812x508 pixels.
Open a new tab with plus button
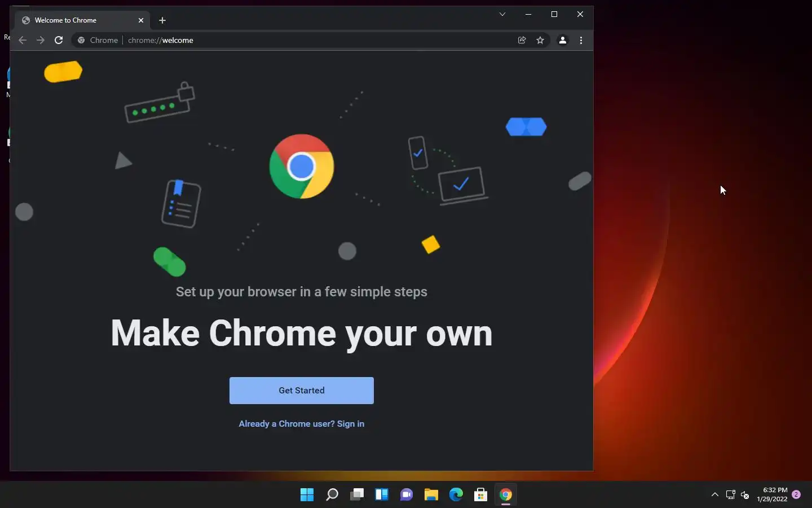pyautogui.click(x=162, y=20)
